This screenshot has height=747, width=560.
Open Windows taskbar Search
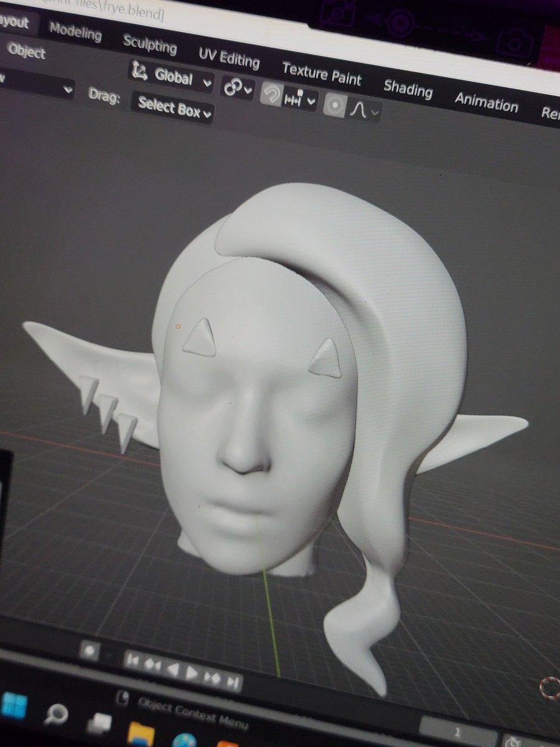[x=55, y=715]
